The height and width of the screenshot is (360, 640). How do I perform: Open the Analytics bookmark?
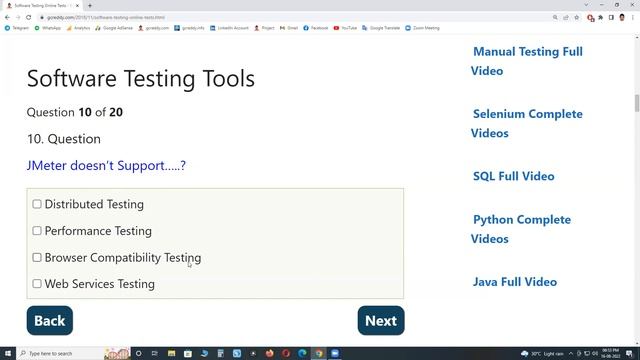[x=78, y=28]
